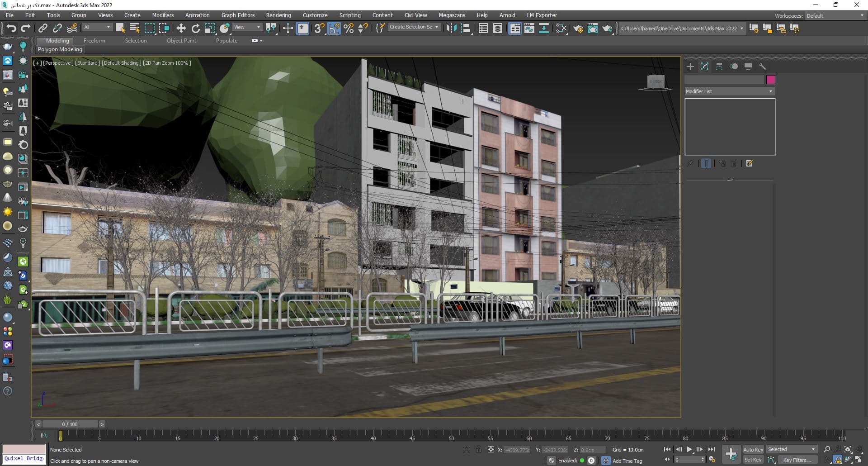Viewport: 868px width, 466px height.
Task: Toggle the 3D Snaps button
Action: pyautogui.click(x=319, y=29)
